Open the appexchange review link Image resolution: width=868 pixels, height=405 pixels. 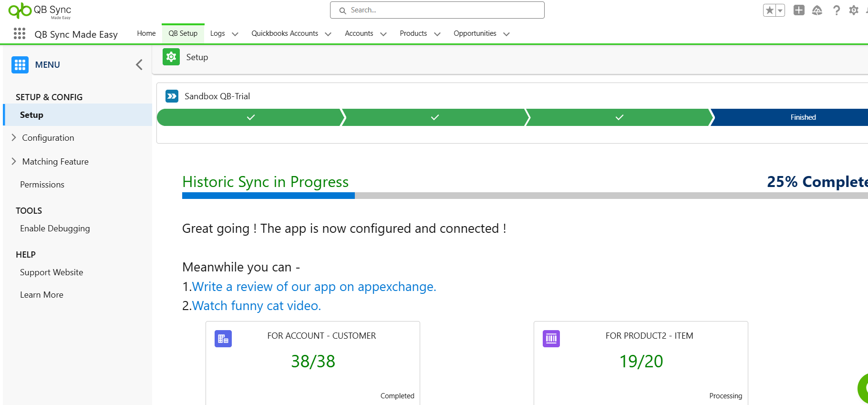pos(314,287)
